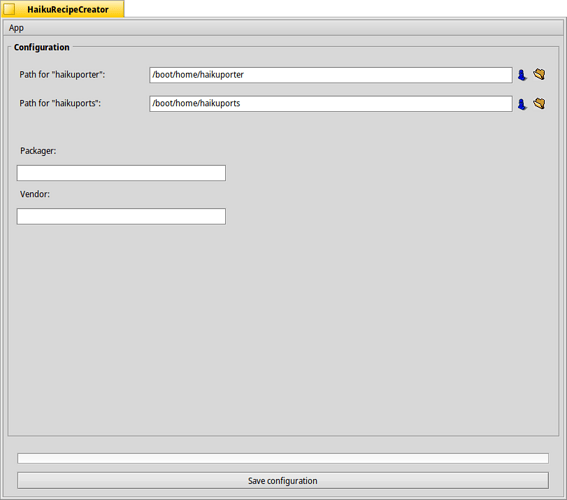Open the App menu
This screenshot has width=567, height=500.
coord(16,28)
